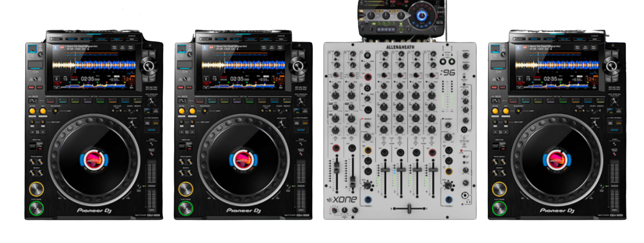Screen dimensions: 644x243
Task: Click the green-ringed knob atop the mixer
Action: click(x=368, y=55)
